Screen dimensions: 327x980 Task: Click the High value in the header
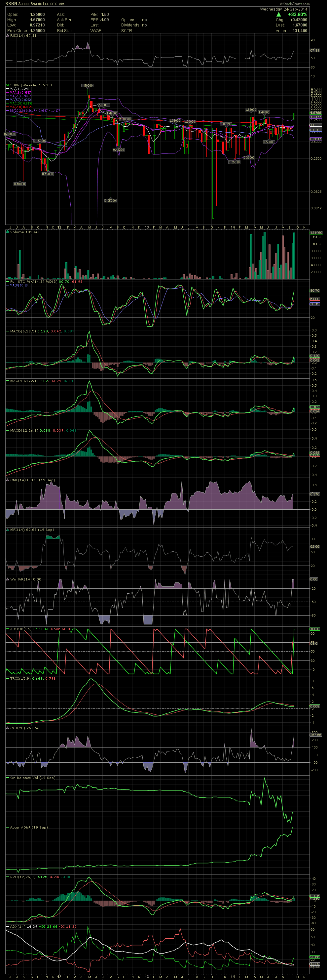(37, 20)
